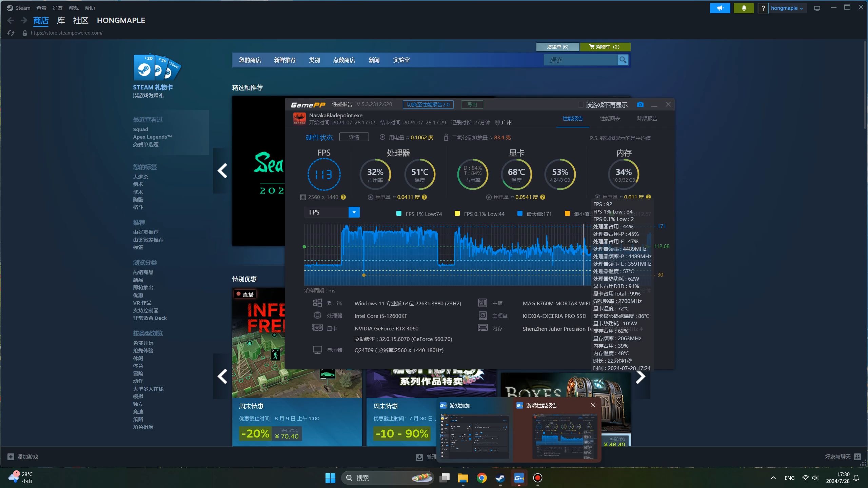
Task: Click help icon beside GPU power 0.0541
Action: click(x=542, y=197)
